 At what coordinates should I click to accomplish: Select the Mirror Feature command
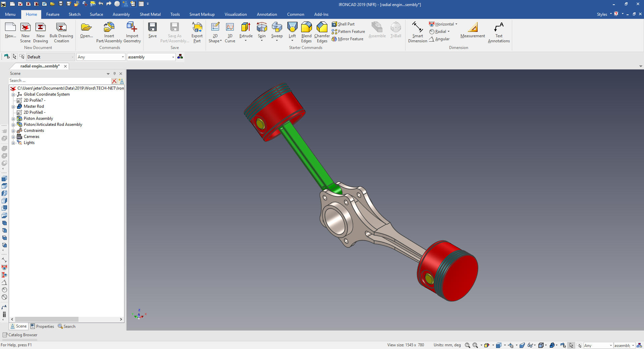click(x=347, y=39)
